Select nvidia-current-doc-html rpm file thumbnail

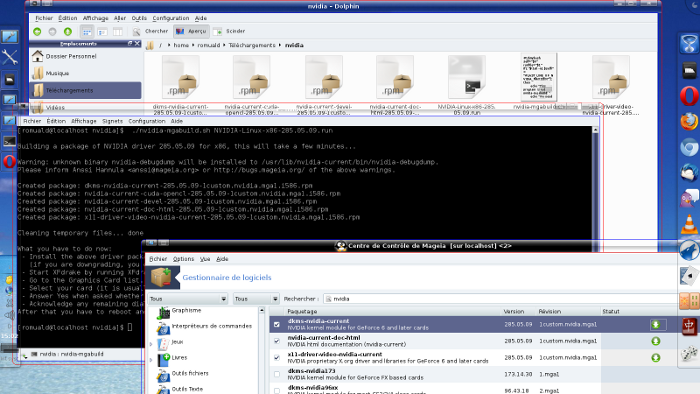pos(395,77)
